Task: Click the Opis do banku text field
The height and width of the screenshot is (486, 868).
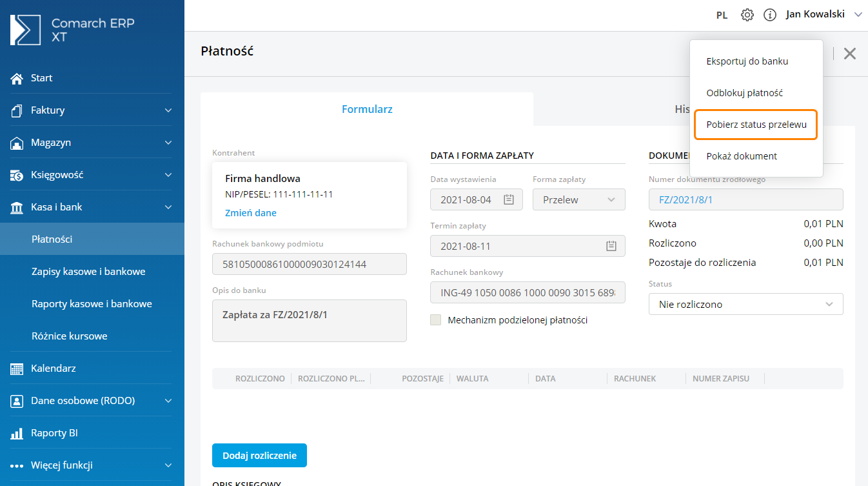Action: click(x=309, y=321)
